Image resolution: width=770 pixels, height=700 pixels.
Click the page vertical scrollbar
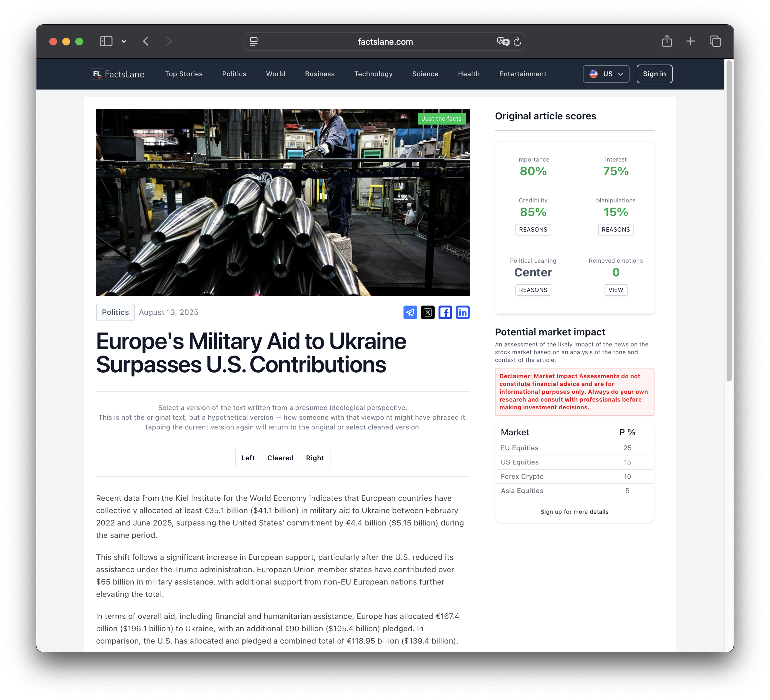click(729, 221)
